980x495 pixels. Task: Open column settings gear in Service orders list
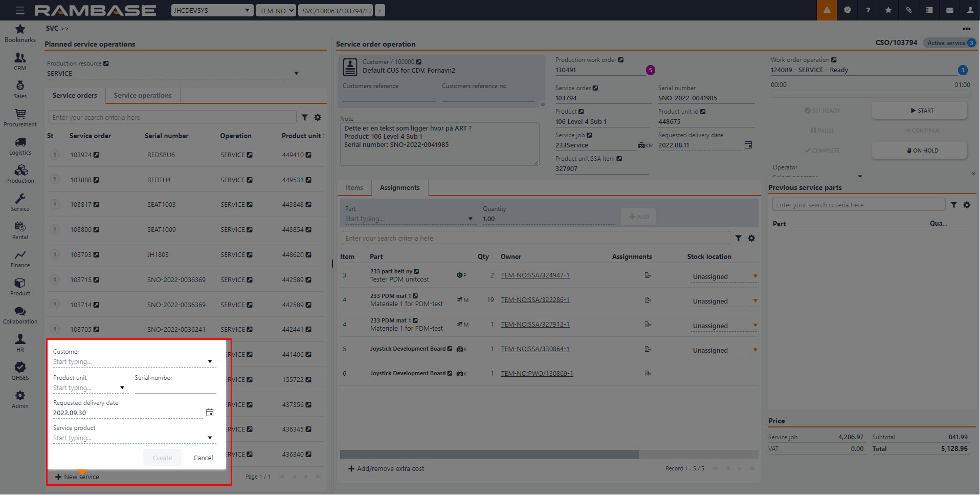pyautogui.click(x=318, y=118)
